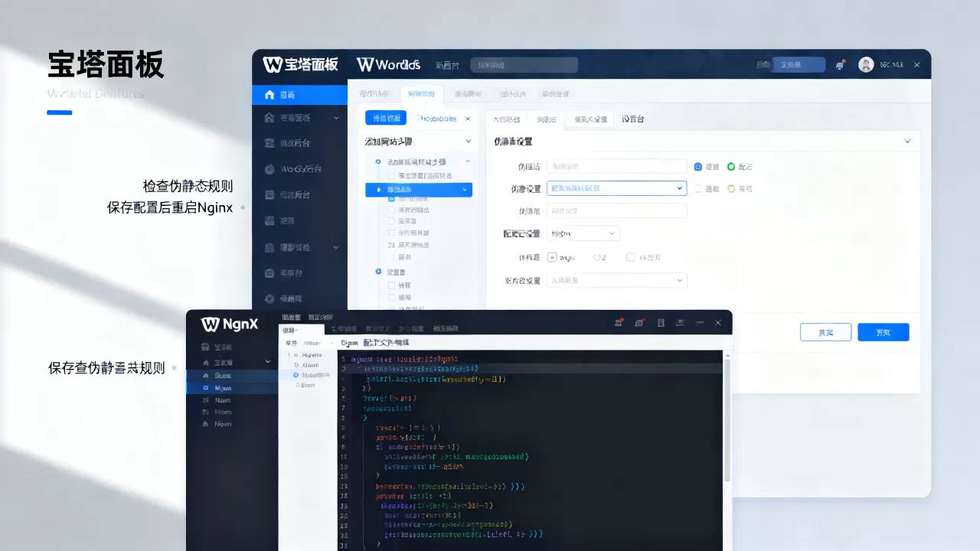Select the radio option labeled 2
The image size is (980, 551).
pos(597,257)
